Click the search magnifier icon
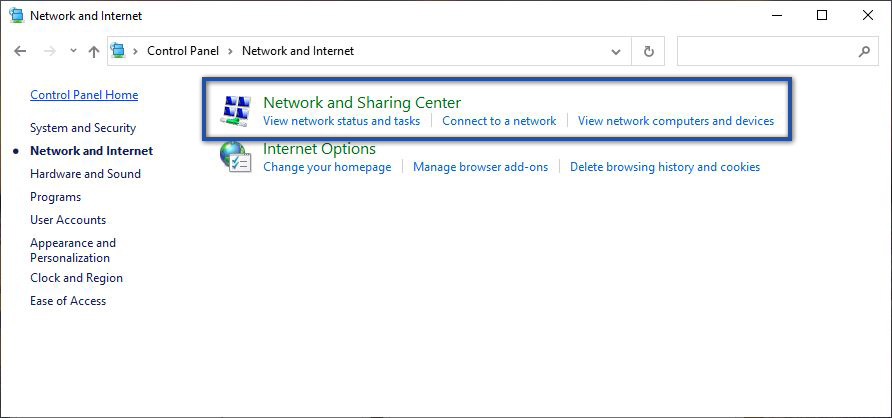 point(864,51)
